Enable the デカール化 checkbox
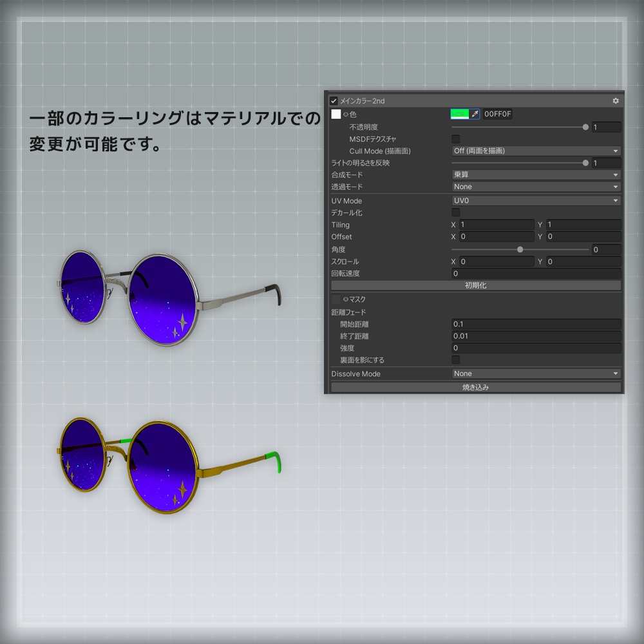The width and height of the screenshot is (644, 644). 455,213
